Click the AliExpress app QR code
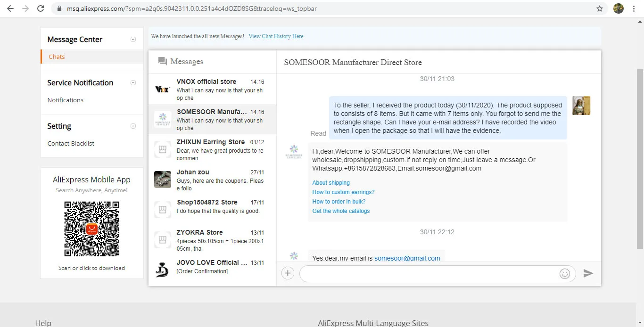The width and height of the screenshot is (644, 327). [x=92, y=229]
